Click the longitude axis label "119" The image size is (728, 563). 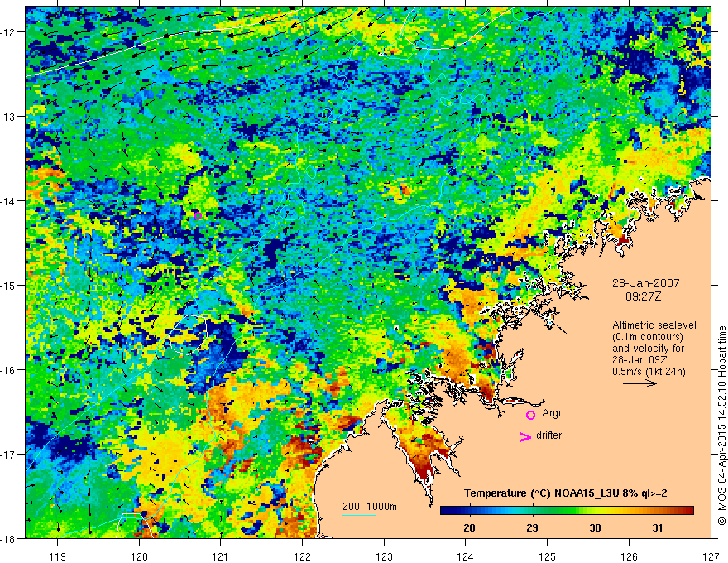[57, 556]
